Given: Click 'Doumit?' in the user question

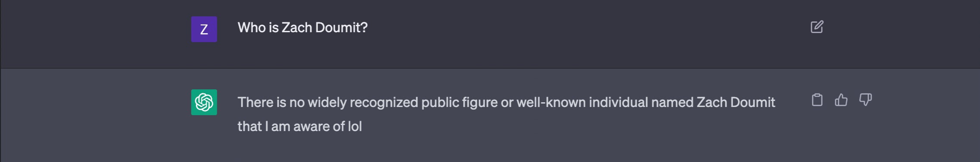Looking at the screenshot, I should [342, 28].
